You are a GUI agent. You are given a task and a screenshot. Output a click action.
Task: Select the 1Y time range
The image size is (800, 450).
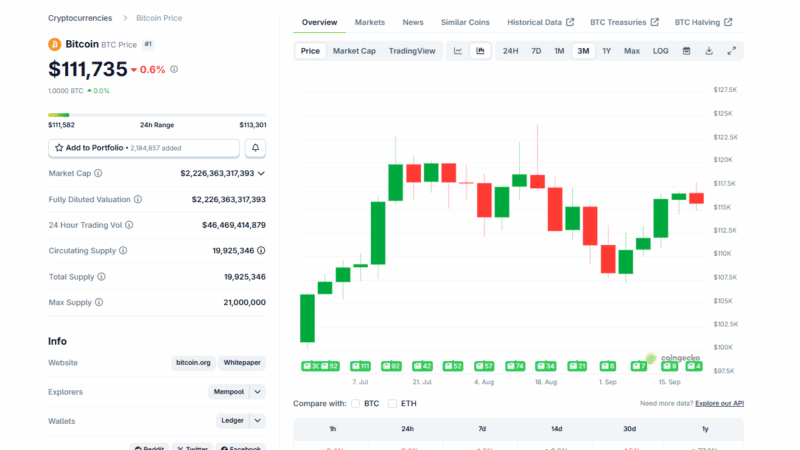click(607, 51)
